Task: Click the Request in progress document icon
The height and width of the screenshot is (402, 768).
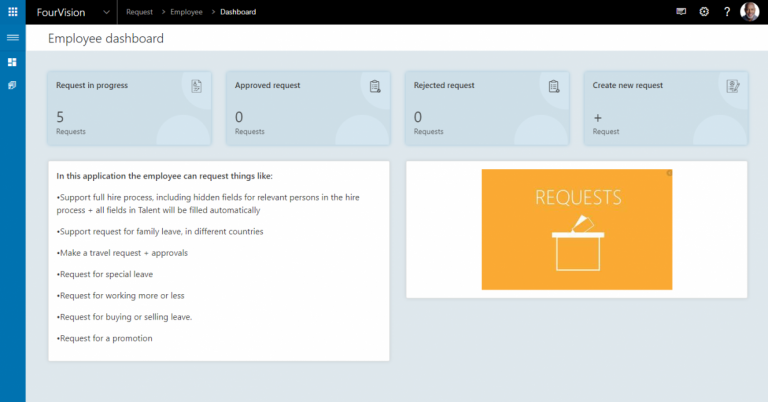Action: click(x=196, y=86)
